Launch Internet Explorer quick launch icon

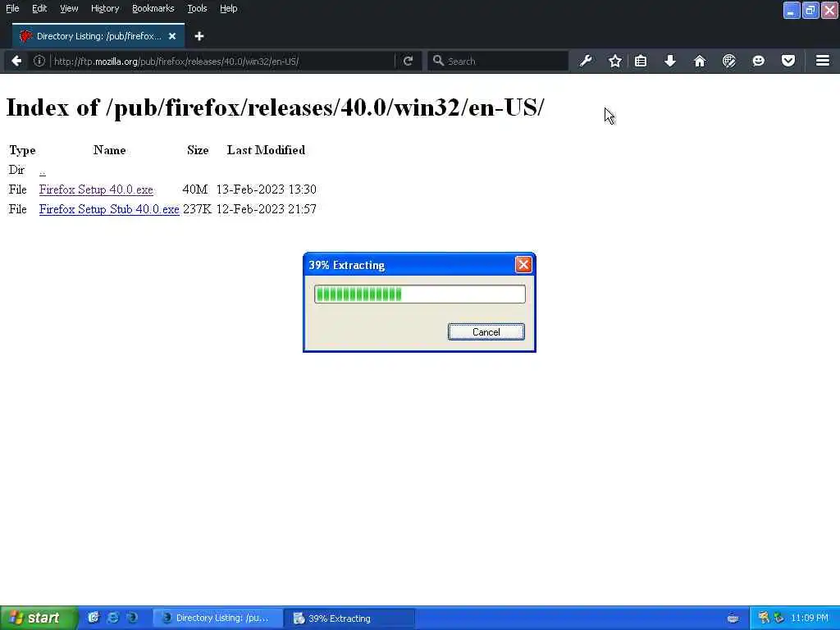113,618
